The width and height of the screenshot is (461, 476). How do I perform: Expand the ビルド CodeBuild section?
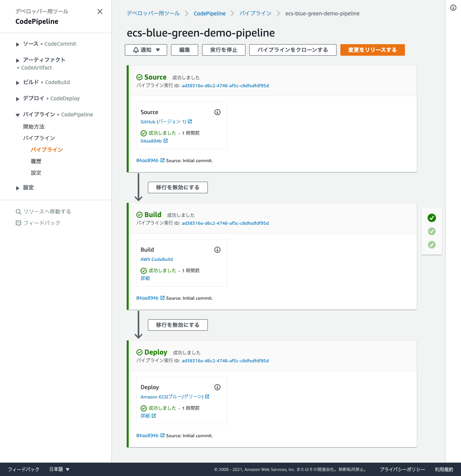click(x=18, y=83)
